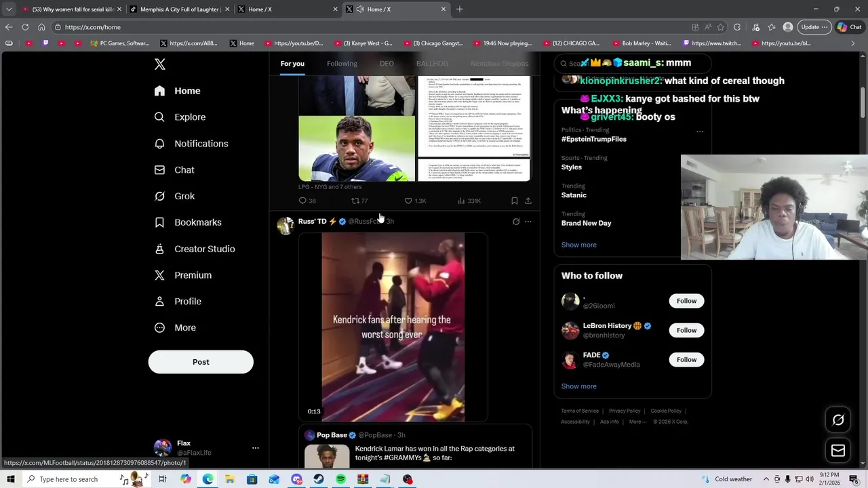This screenshot has height=488, width=868.
Task: Open the Terms of Service link
Action: (580, 411)
